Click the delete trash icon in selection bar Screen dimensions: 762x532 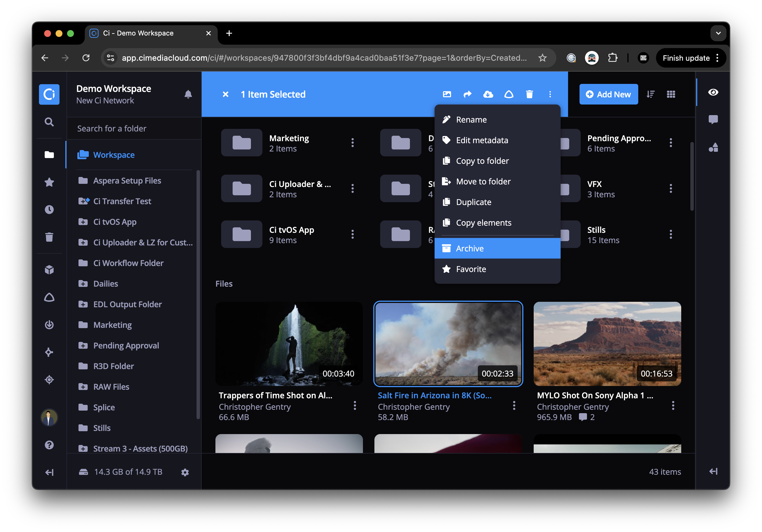[x=529, y=94]
